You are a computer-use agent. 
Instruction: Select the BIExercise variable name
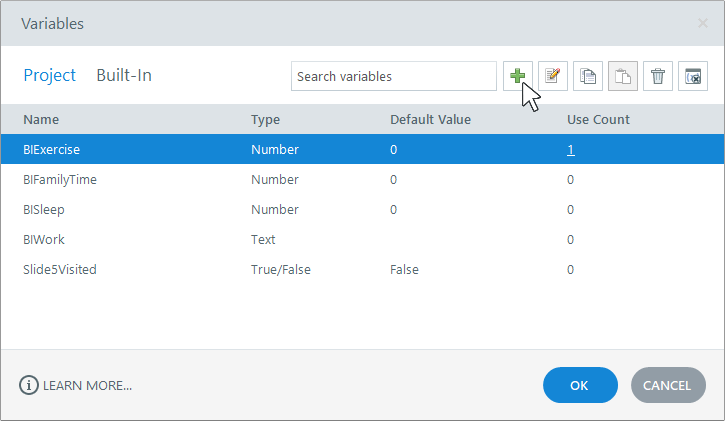coord(51,149)
